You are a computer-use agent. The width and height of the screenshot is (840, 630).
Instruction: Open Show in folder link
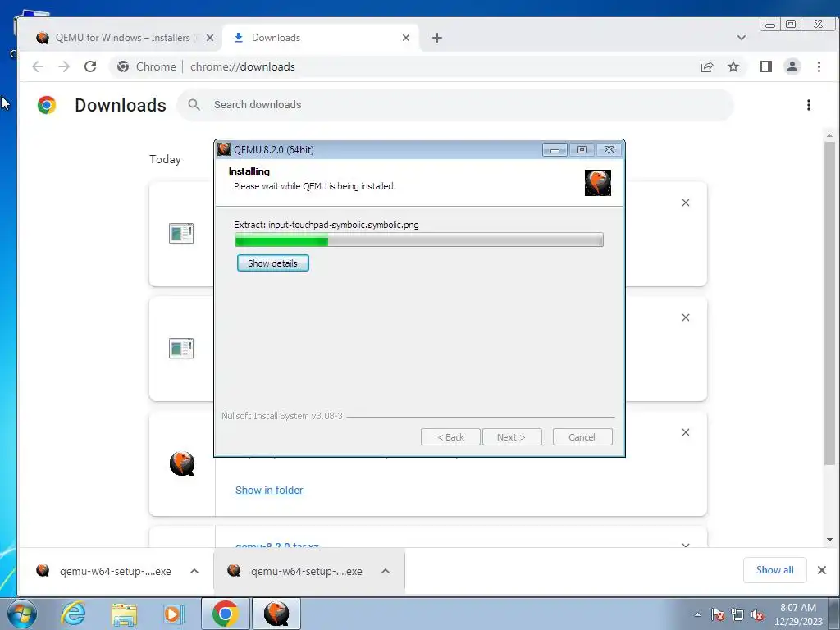pos(269,491)
